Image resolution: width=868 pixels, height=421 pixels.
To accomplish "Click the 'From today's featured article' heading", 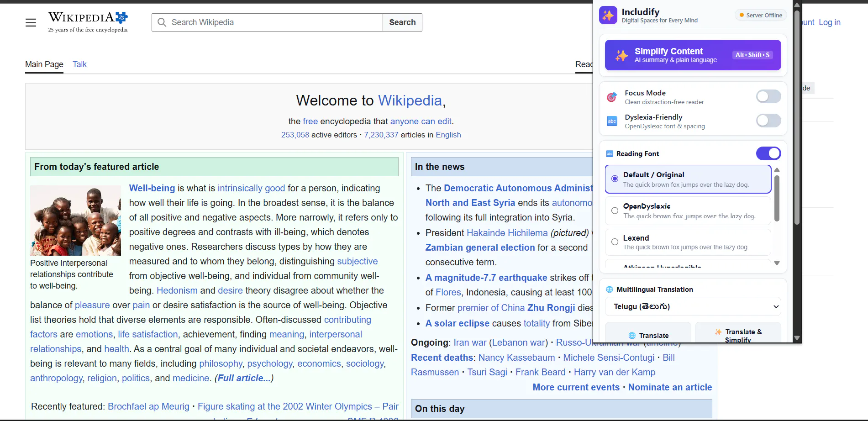I will (x=96, y=167).
